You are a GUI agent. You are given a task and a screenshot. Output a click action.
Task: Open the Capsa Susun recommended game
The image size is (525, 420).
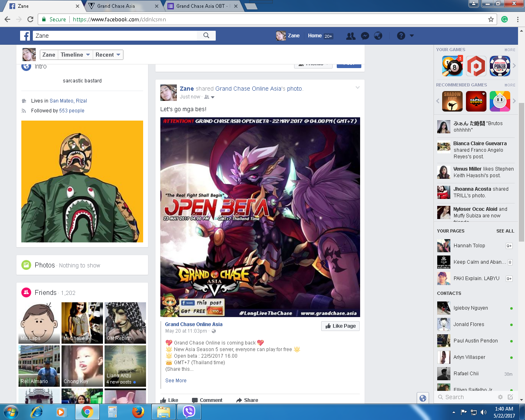pos(476,101)
